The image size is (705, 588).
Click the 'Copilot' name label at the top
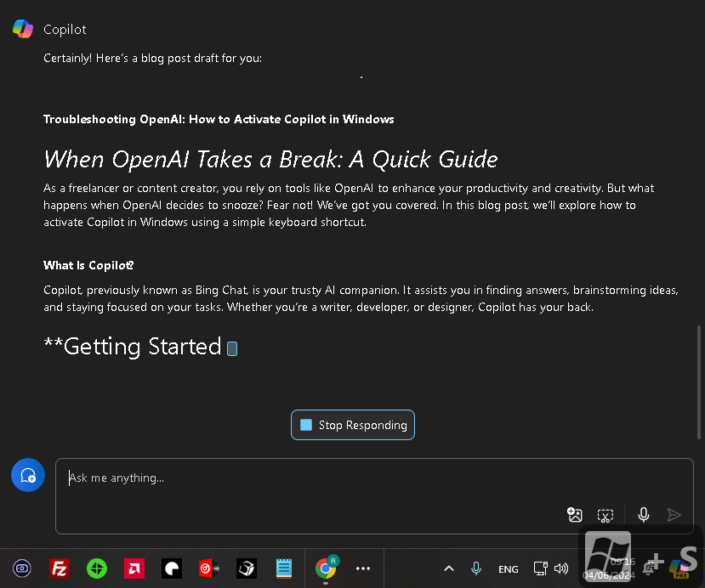pyautogui.click(x=65, y=30)
